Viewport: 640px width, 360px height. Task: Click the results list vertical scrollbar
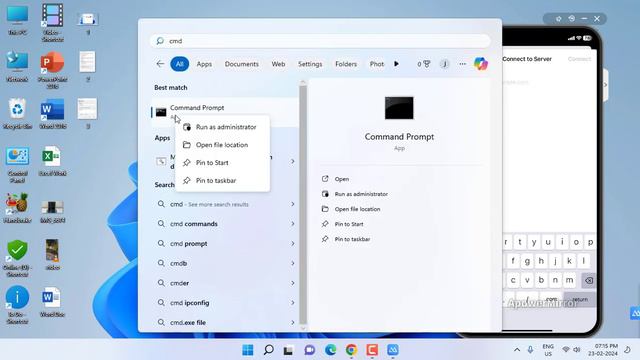[303, 204]
